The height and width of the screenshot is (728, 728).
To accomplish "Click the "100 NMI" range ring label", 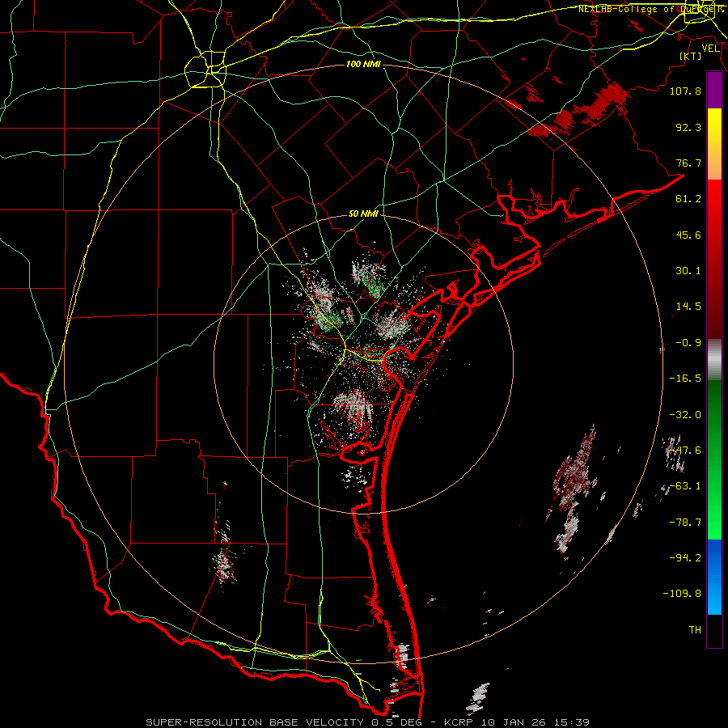I will (x=363, y=64).
